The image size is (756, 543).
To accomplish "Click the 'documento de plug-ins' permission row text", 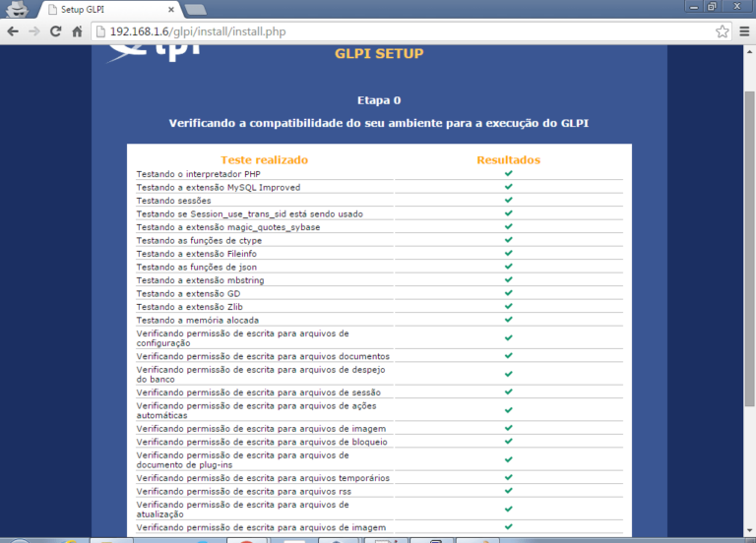I will (242, 460).
